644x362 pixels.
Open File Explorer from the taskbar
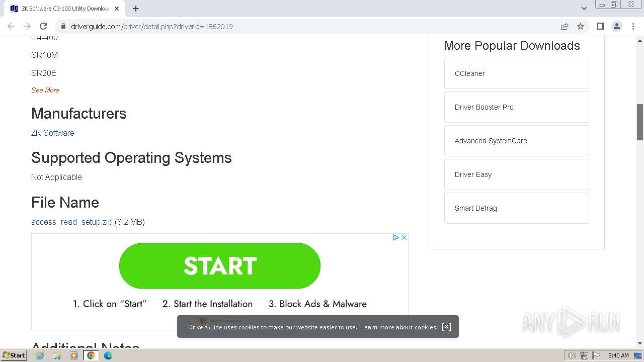[x=57, y=355]
